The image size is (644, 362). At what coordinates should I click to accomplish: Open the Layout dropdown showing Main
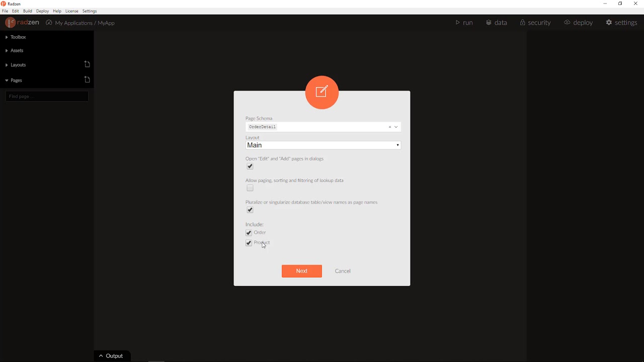point(323,145)
